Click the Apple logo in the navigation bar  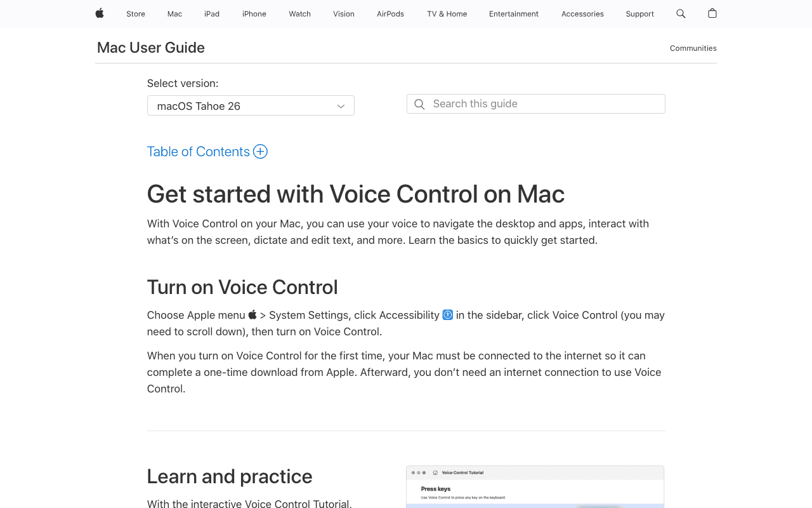tap(99, 14)
